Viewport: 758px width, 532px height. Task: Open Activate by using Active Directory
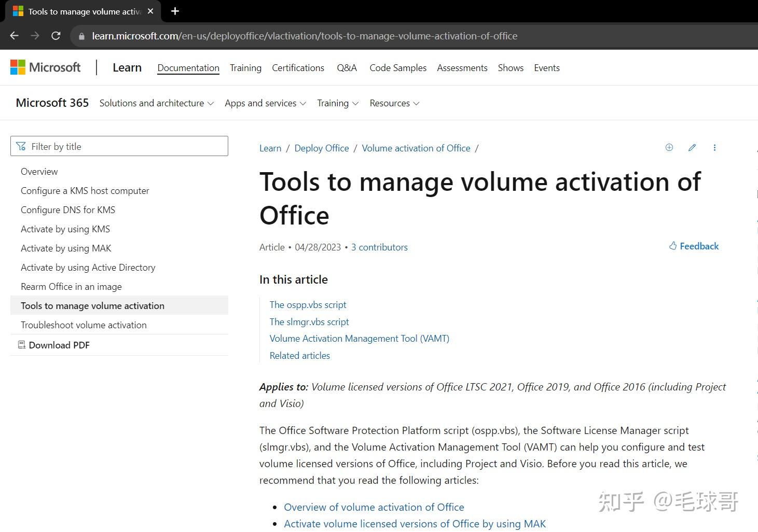pyautogui.click(x=88, y=268)
